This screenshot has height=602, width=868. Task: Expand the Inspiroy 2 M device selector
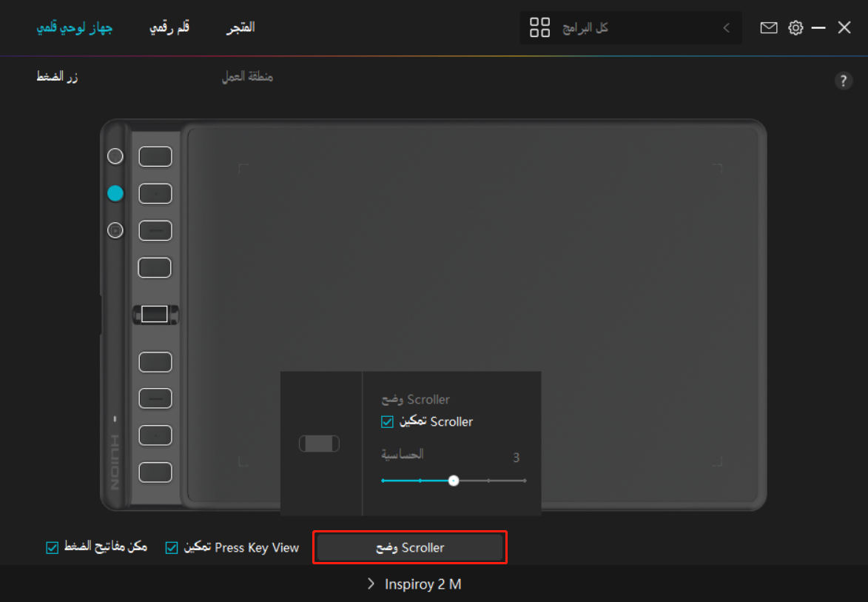tap(414, 584)
